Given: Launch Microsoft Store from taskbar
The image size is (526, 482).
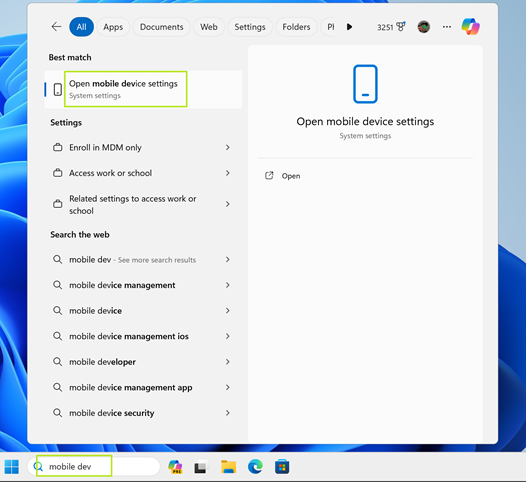Looking at the screenshot, I should click(282, 467).
